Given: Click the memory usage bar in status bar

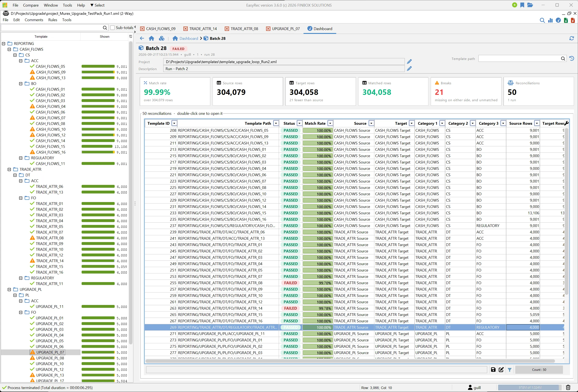Looking at the screenshot, I should coord(530,387).
